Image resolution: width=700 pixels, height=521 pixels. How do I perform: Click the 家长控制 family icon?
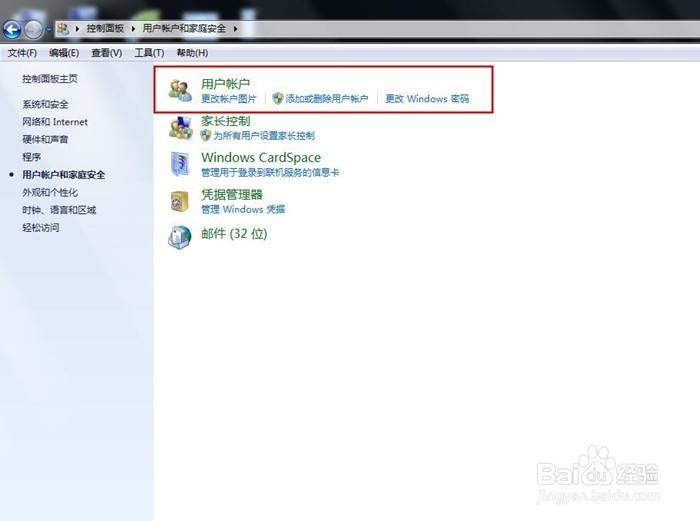[x=181, y=128]
